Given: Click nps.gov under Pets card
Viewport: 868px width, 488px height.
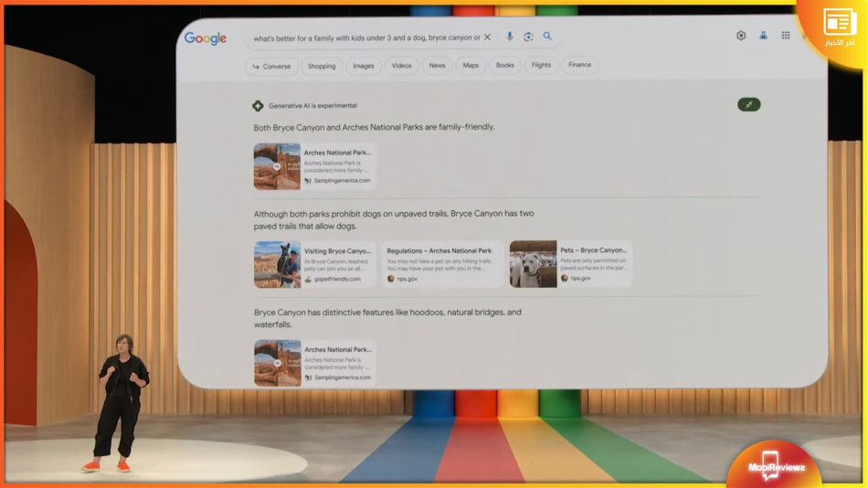Looking at the screenshot, I should coord(580,279).
